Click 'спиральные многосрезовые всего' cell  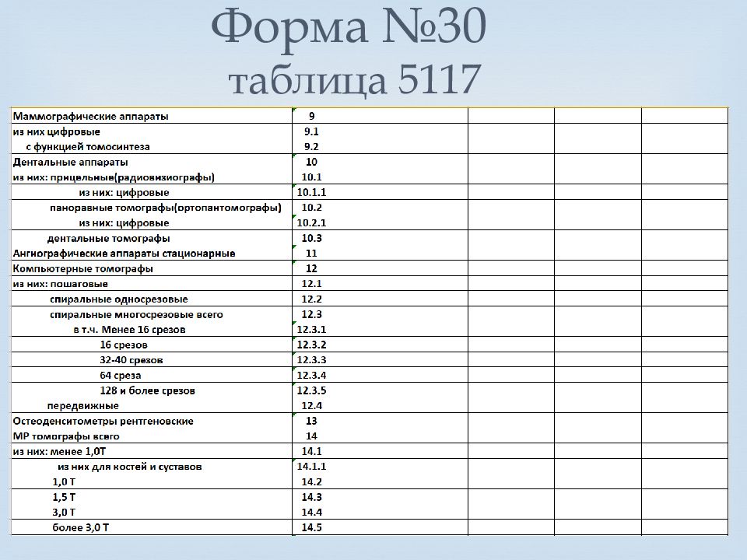coord(136,314)
